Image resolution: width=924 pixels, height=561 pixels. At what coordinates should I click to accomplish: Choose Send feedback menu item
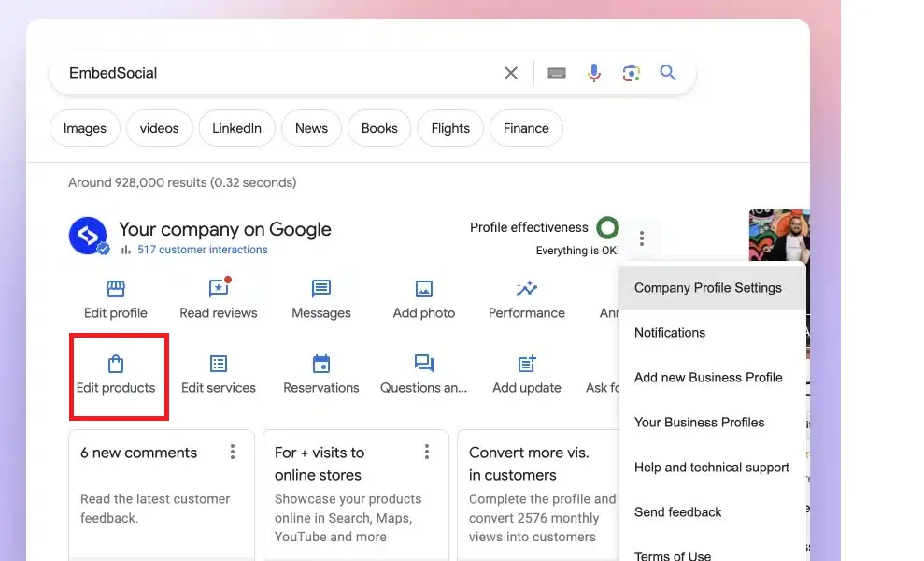[x=713, y=512]
